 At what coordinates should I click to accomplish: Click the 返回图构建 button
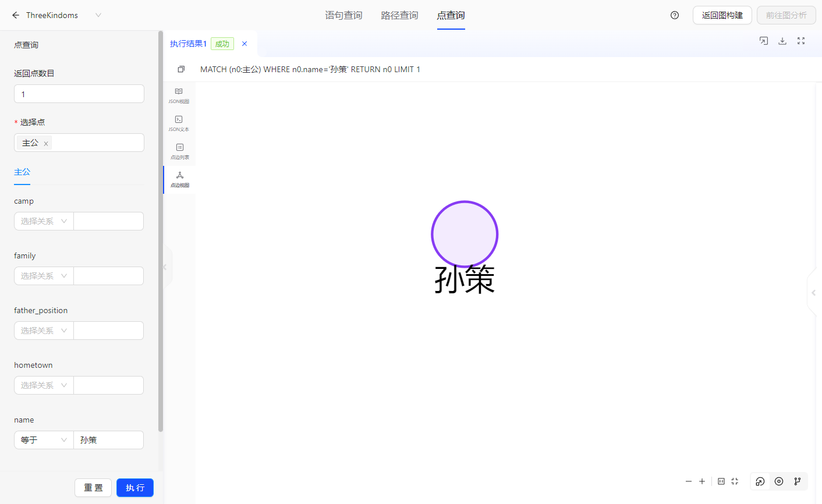(722, 15)
